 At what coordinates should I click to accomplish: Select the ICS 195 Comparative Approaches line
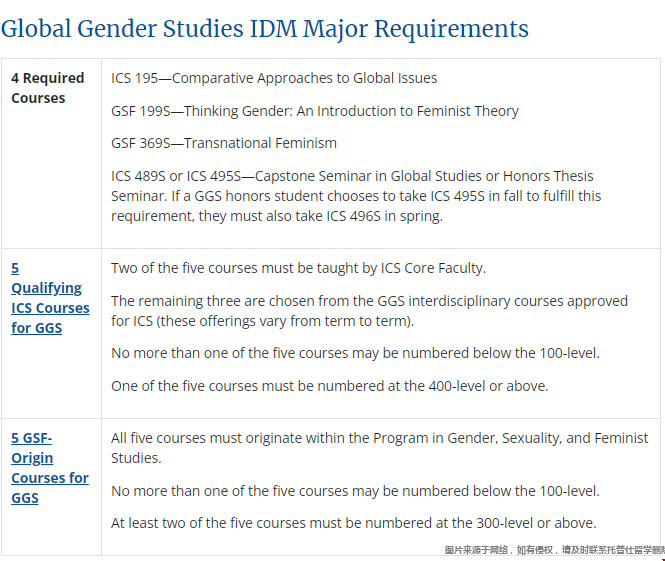[x=274, y=78]
